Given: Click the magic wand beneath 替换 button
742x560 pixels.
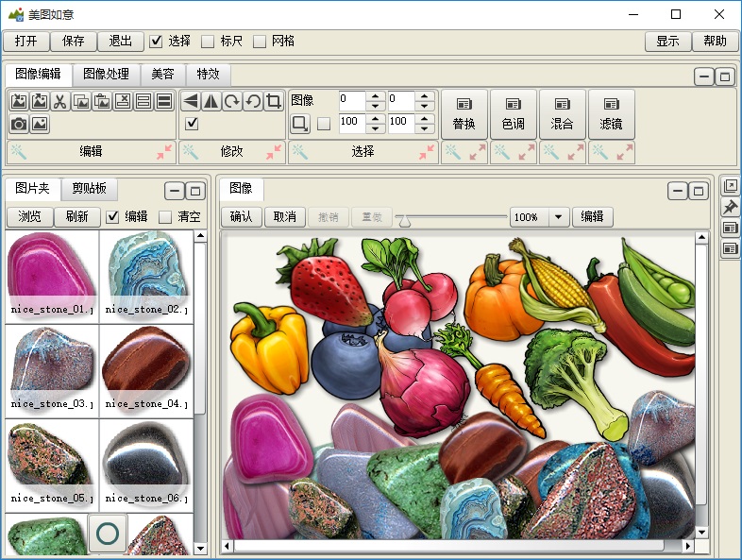Looking at the screenshot, I should click(453, 152).
